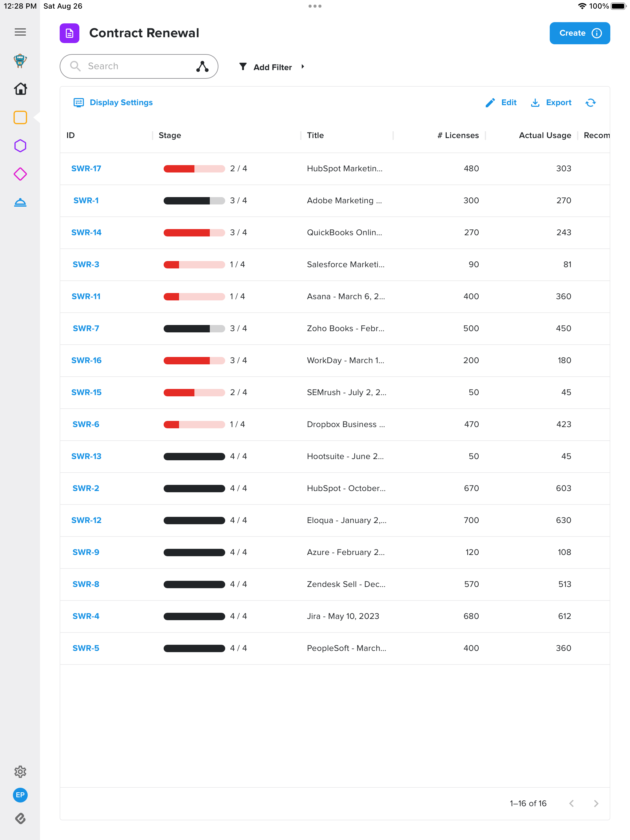The width and height of the screenshot is (630, 840).
Task: Click the 303 actual usage value
Action: coord(564,168)
